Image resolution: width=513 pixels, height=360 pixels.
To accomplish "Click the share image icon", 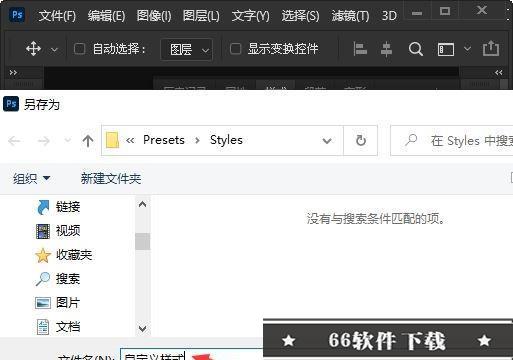I will [491, 48].
